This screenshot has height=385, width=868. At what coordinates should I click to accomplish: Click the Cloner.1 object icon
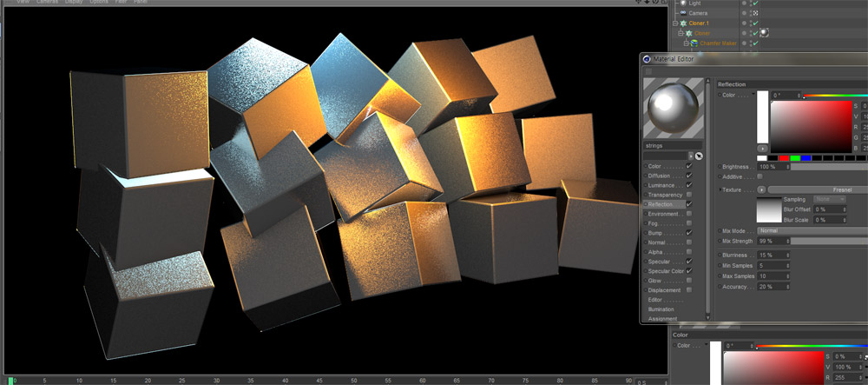click(683, 23)
